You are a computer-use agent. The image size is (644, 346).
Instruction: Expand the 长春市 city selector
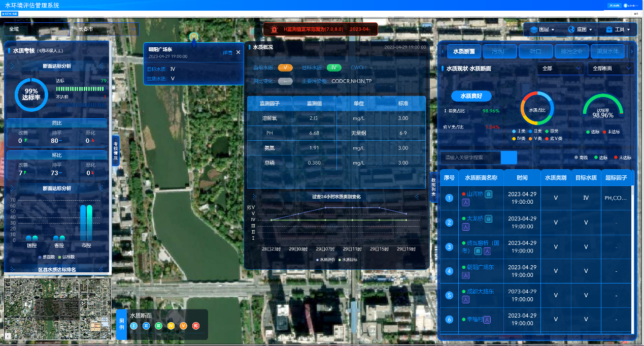point(106,29)
